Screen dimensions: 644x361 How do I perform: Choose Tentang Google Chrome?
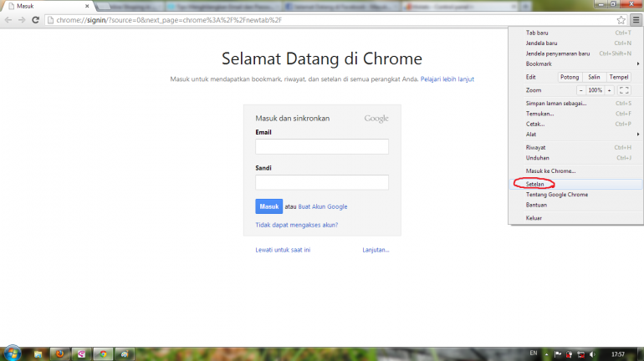point(575,195)
